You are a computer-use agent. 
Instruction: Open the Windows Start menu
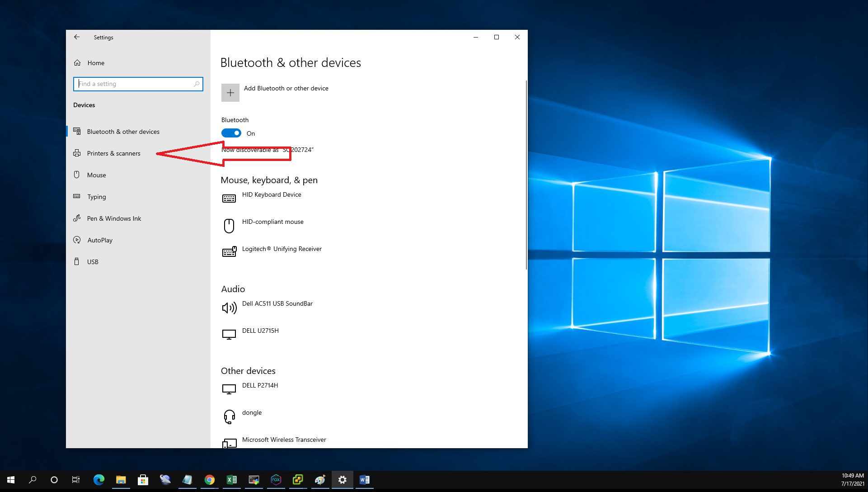point(11,480)
